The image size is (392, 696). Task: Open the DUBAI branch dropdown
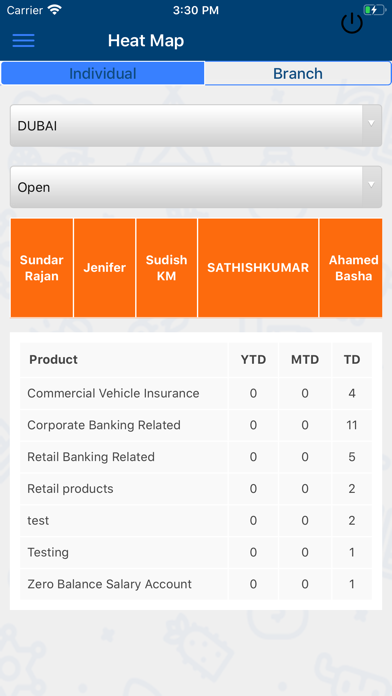pyautogui.click(x=196, y=126)
